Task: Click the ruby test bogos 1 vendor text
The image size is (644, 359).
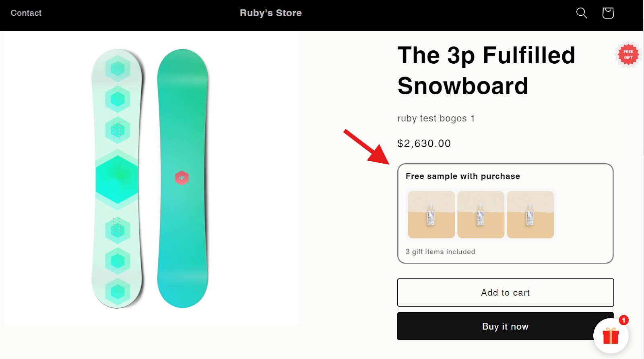Action: click(436, 118)
